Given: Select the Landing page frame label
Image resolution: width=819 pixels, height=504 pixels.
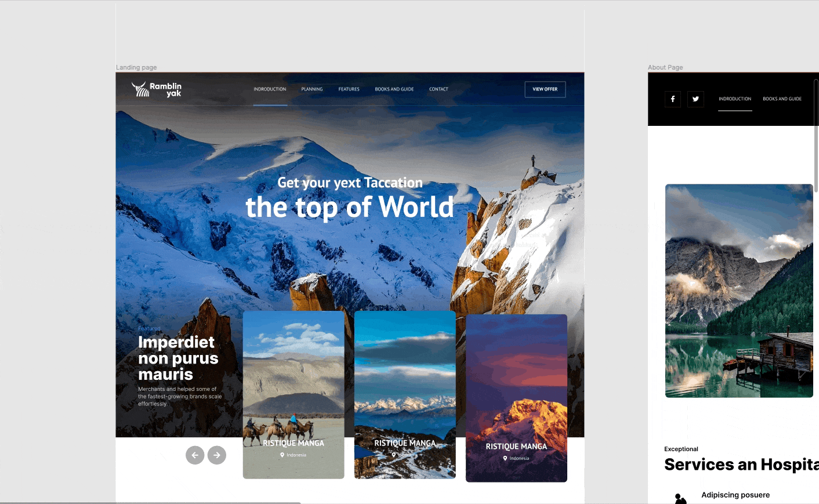Looking at the screenshot, I should point(136,67).
